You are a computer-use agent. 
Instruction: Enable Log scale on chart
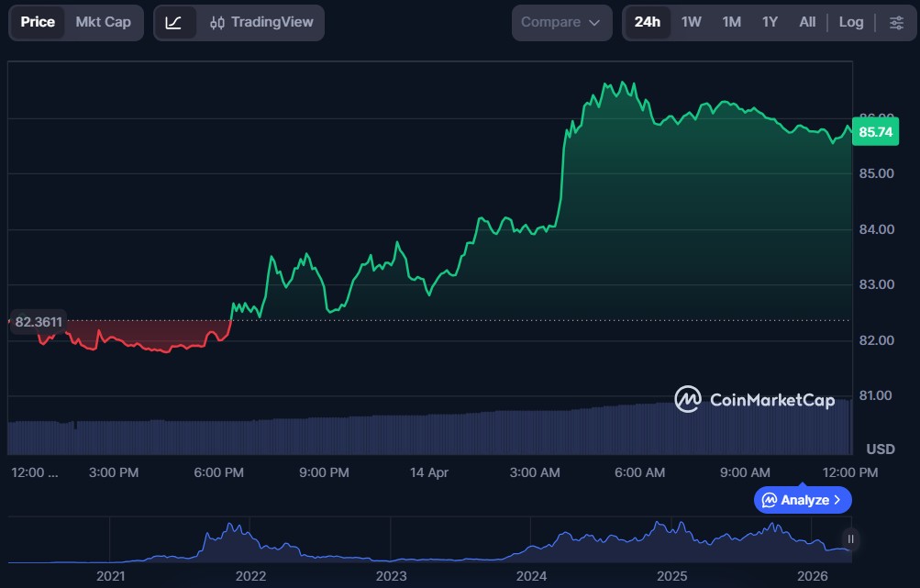(850, 22)
